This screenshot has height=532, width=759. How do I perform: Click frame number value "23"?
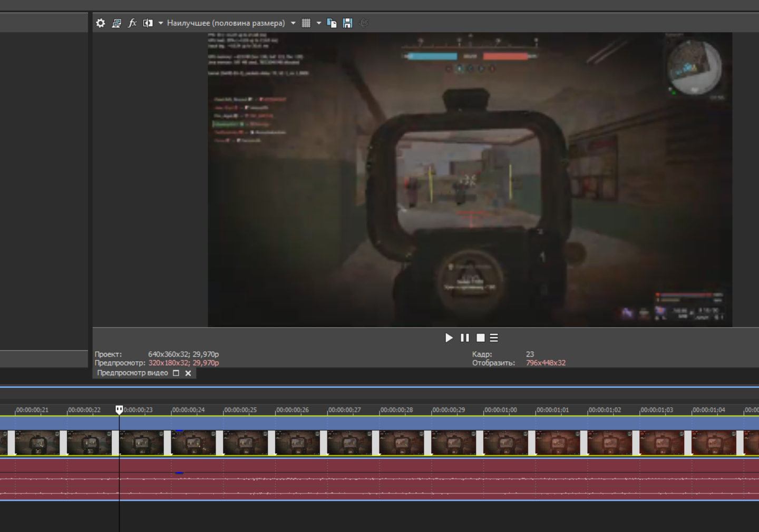pos(530,354)
